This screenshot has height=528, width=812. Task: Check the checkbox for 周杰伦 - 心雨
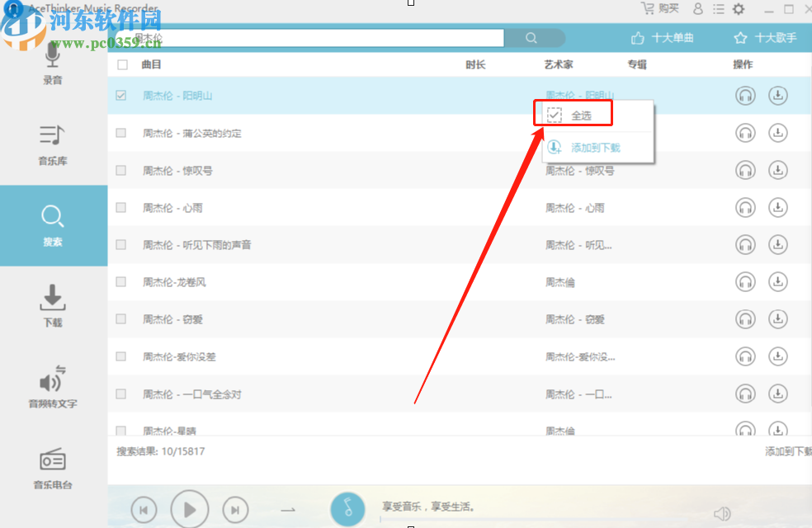point(121,207)
